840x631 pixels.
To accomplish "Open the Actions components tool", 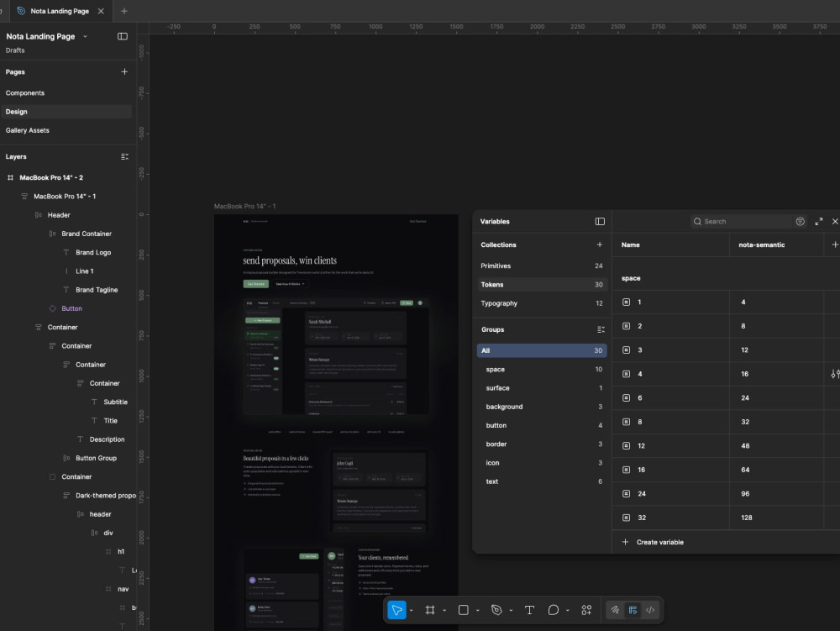I will coord(586,609).
